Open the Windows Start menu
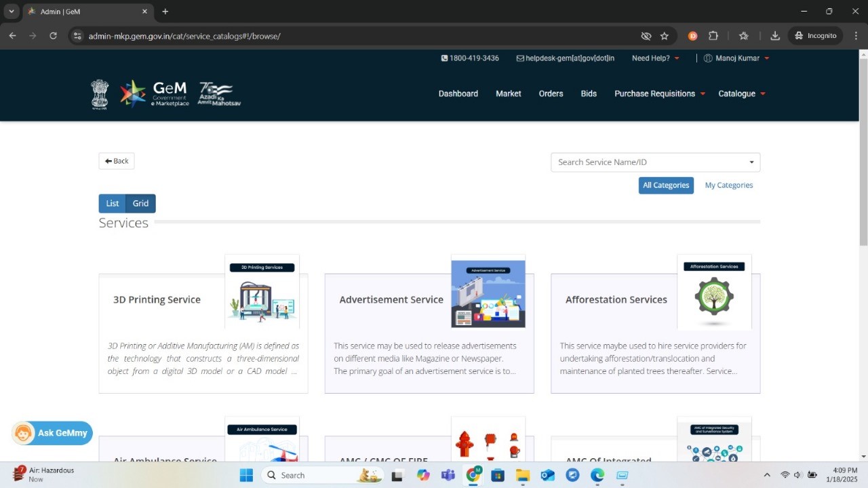868x488 pixels. tap(246, 475)
